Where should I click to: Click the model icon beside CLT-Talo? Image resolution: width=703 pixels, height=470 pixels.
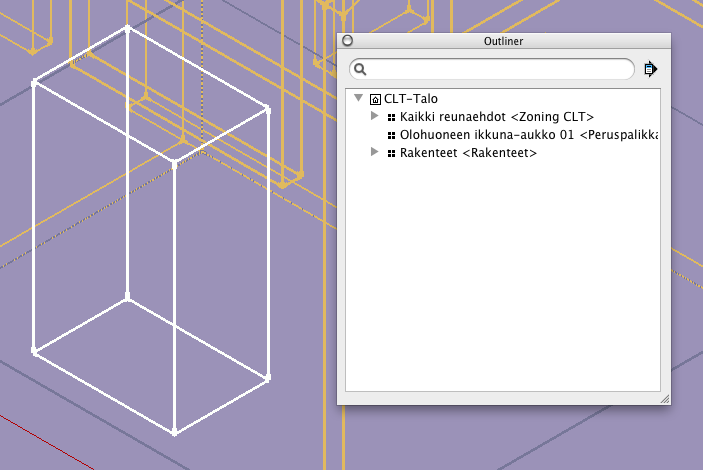click(375, 99)
